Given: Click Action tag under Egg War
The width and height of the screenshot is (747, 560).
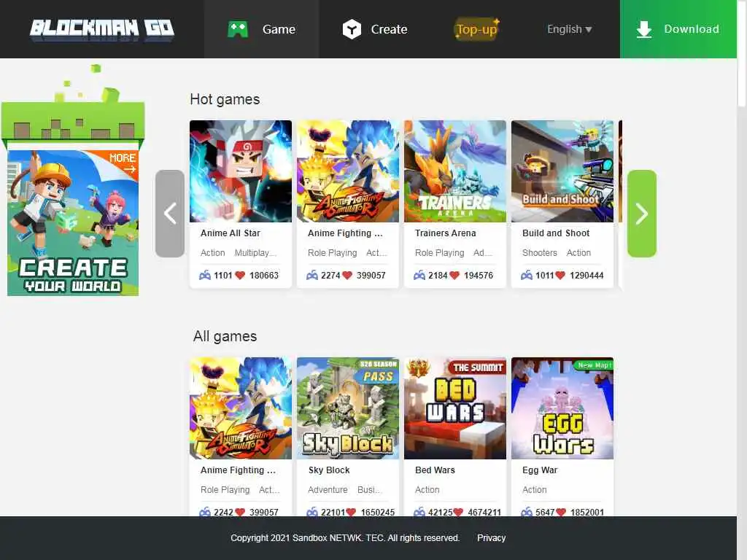Looking at the screenshot, I should coord(535,490).
